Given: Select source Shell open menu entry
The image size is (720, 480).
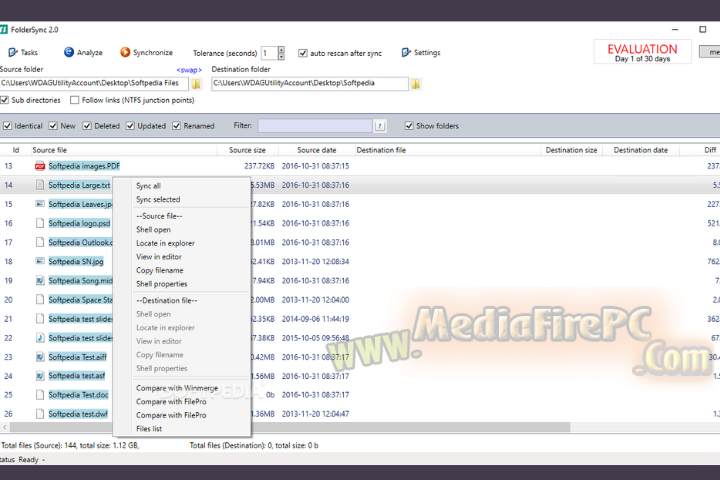Looking at the screenshot, I should tap(153, 230).
